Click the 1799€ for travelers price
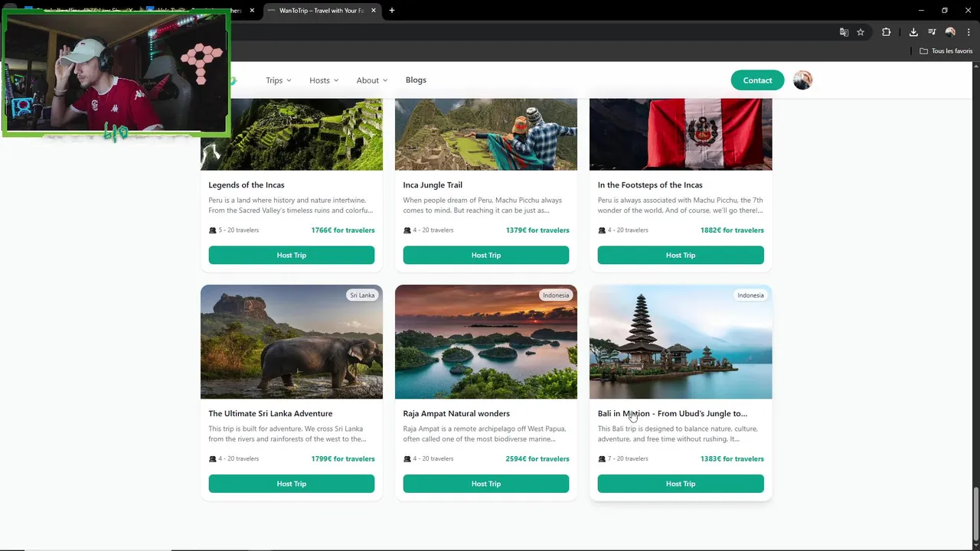The width and height of the screenshot is (980, 551). tap(343, 459)
